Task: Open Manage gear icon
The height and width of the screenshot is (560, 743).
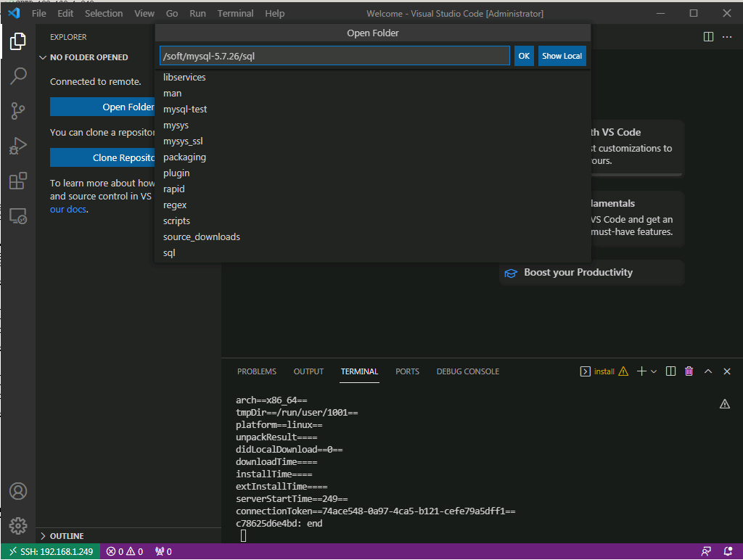Action: (x=18, y=526)
